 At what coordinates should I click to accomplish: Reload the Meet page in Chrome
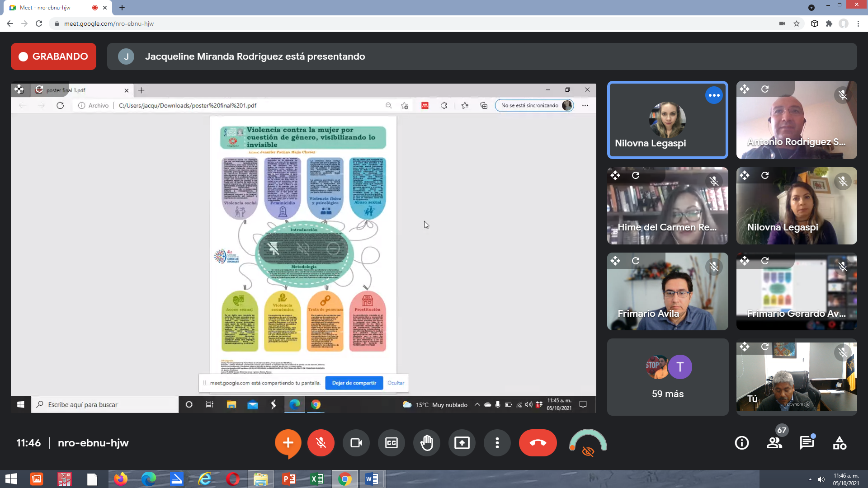[39, 23]
